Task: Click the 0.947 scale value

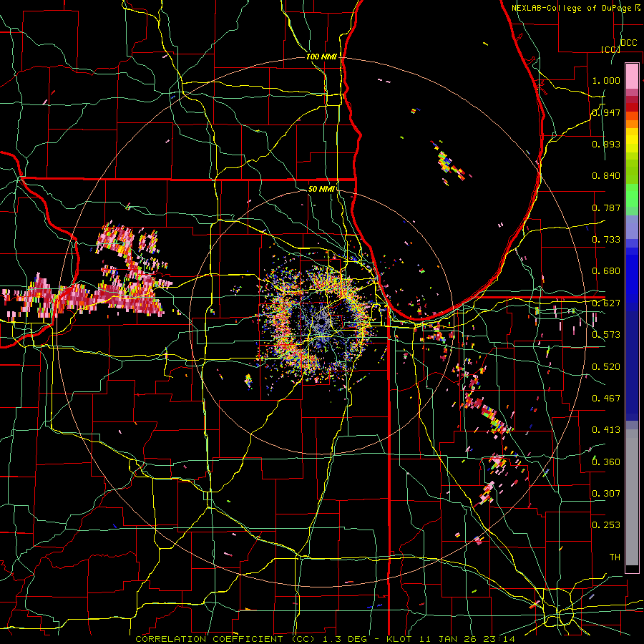Action: tap(606, 112)
